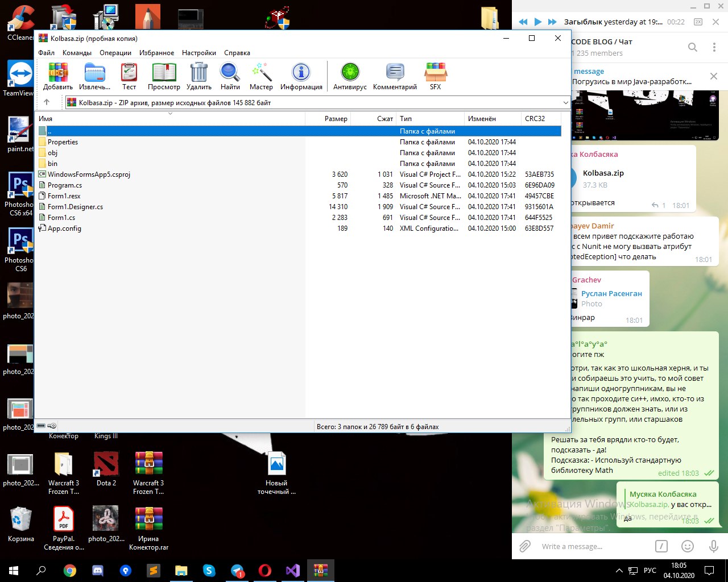This screenshot has height=582, width=728.
Task: Open the Telegram emoji picker
Action: [688, 546]
